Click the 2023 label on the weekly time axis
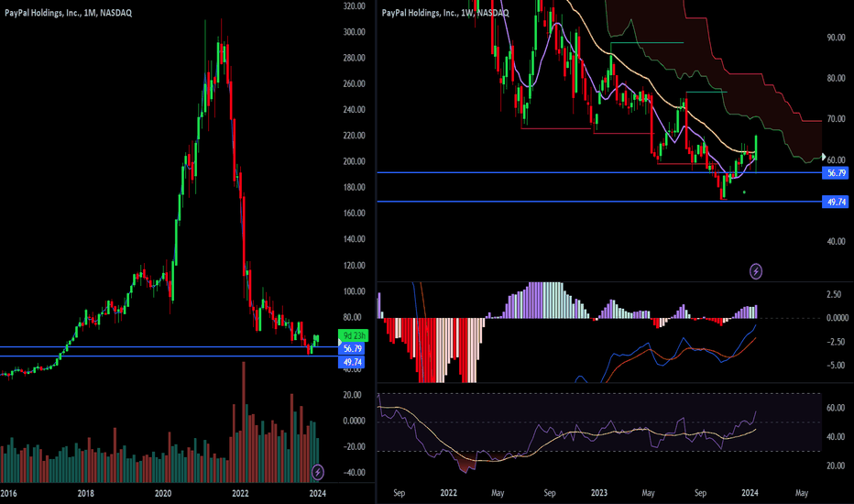The height and width of the screenshot is (504, 854). 598,493
